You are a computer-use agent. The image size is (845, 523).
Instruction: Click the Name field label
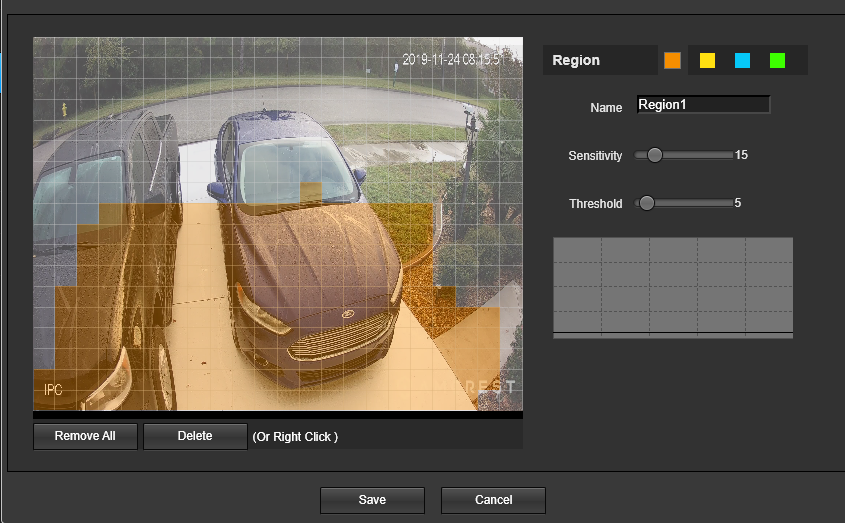606,108
